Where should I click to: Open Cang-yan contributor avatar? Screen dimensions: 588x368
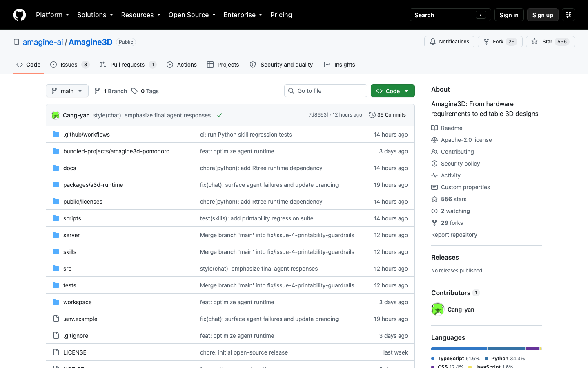(x=438, y=310)
